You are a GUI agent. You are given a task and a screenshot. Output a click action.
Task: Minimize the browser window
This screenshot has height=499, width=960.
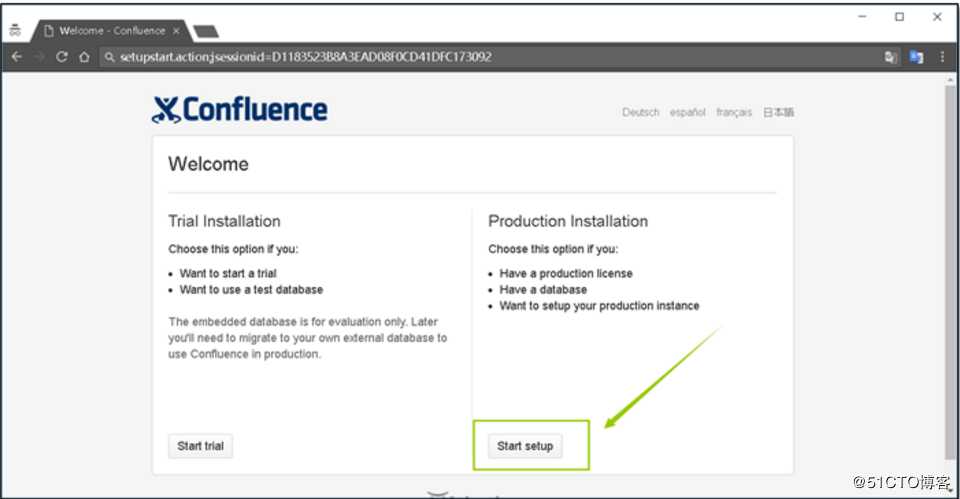(862, 17)
